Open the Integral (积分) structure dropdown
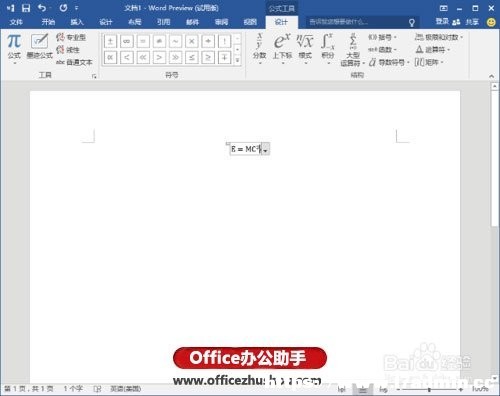Viewport: 500px width, 396px height. (x=328, y=48)
